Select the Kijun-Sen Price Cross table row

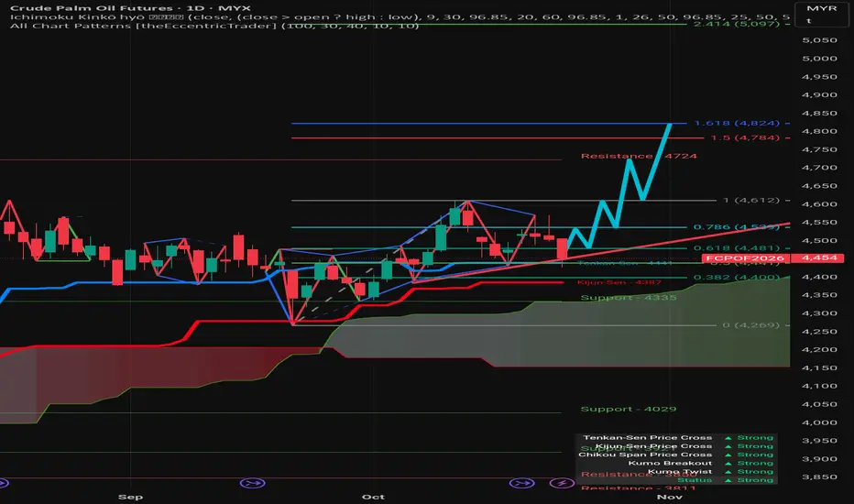pos(676,445)
